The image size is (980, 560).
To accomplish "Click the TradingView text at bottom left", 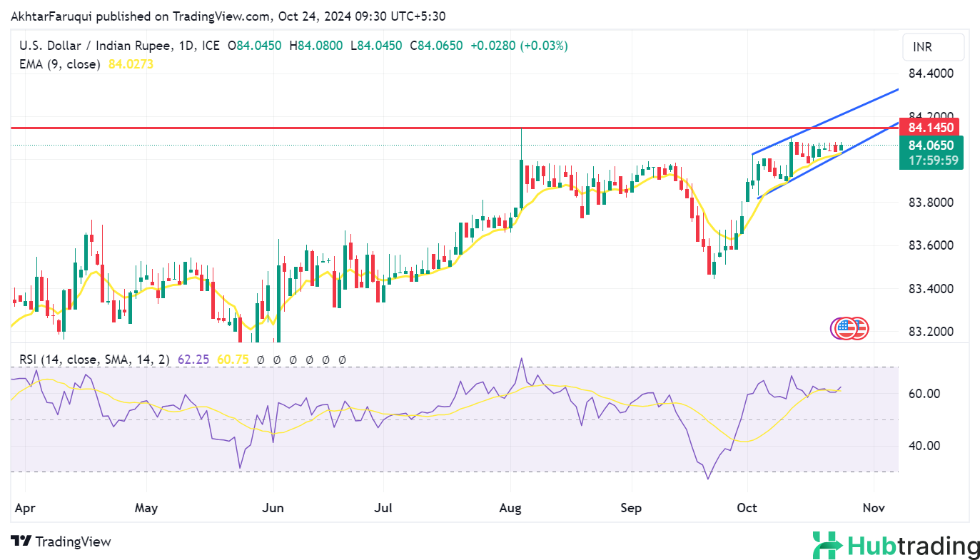I will [73, 541].
